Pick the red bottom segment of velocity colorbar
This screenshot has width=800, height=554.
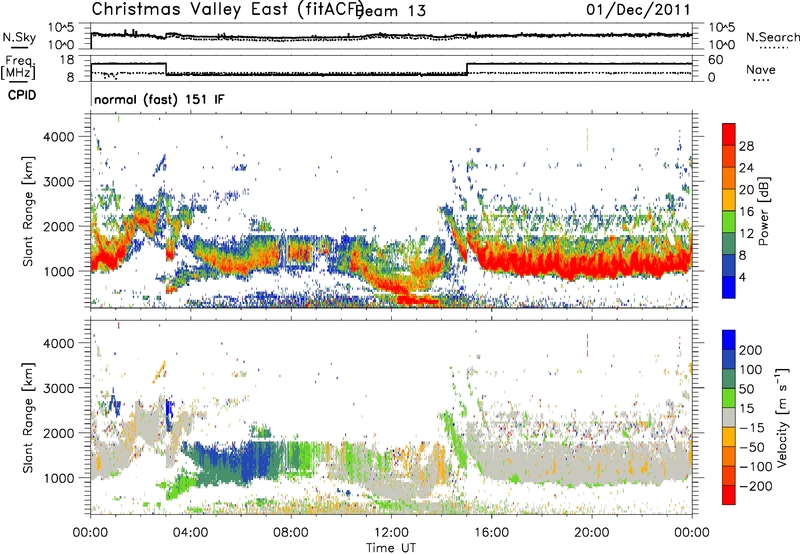tap(729, 495)
